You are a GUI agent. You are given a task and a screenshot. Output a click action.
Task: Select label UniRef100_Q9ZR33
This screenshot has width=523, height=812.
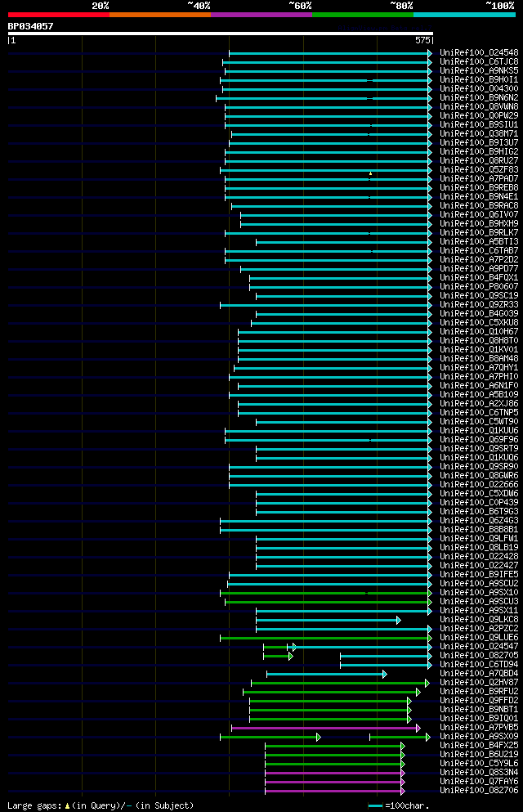479,304
